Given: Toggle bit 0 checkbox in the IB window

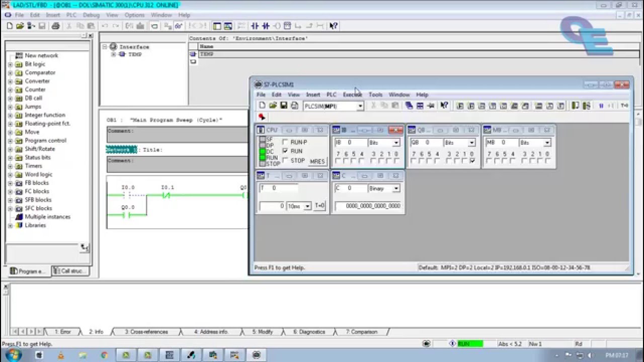Looking at the screenshot, I should coord(396,161).
